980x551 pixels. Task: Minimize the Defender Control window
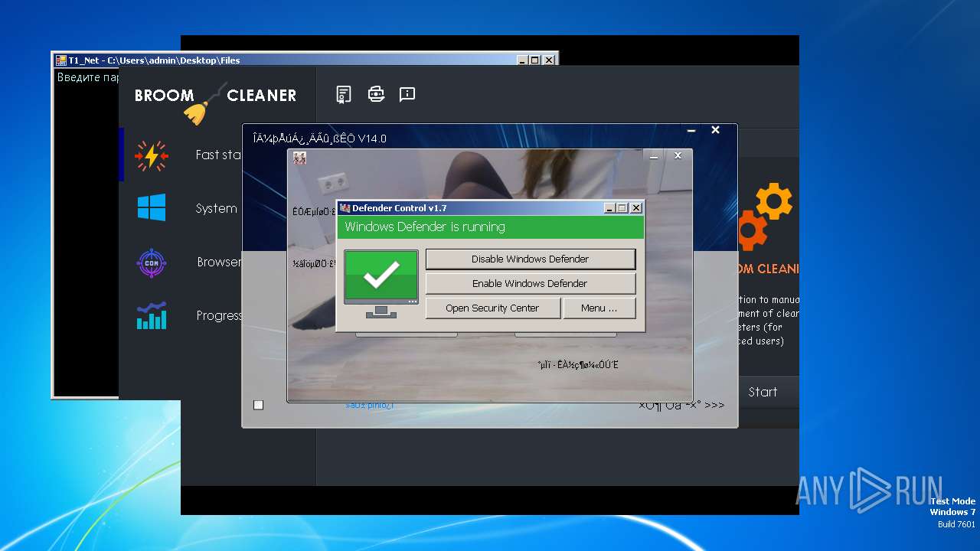609,208
